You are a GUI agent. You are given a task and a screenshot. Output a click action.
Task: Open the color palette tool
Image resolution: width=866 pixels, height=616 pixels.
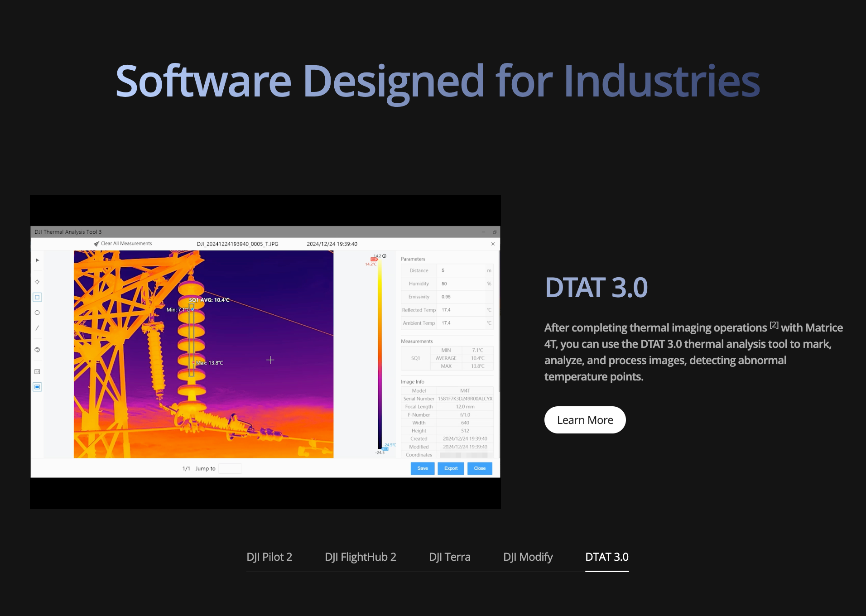coord(38,350)
